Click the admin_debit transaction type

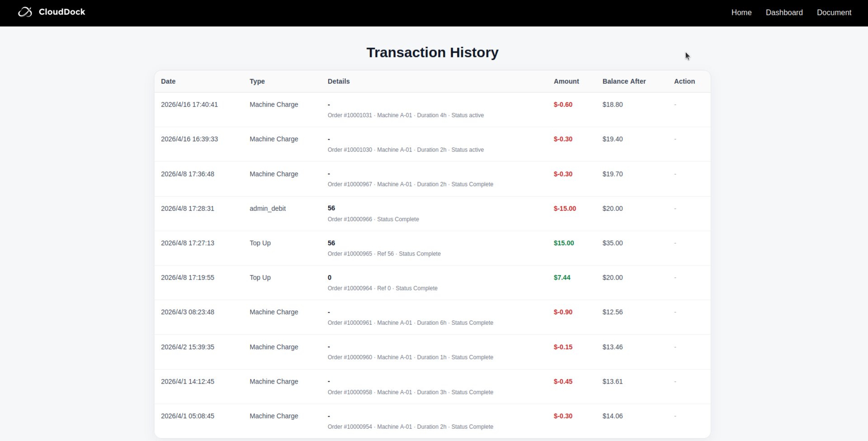(268, 209)
